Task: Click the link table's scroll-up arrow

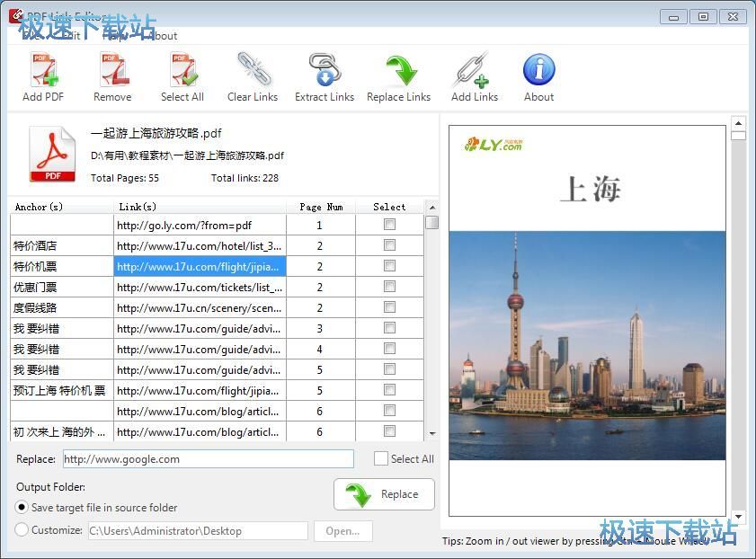Action: [x=432, y=208]
